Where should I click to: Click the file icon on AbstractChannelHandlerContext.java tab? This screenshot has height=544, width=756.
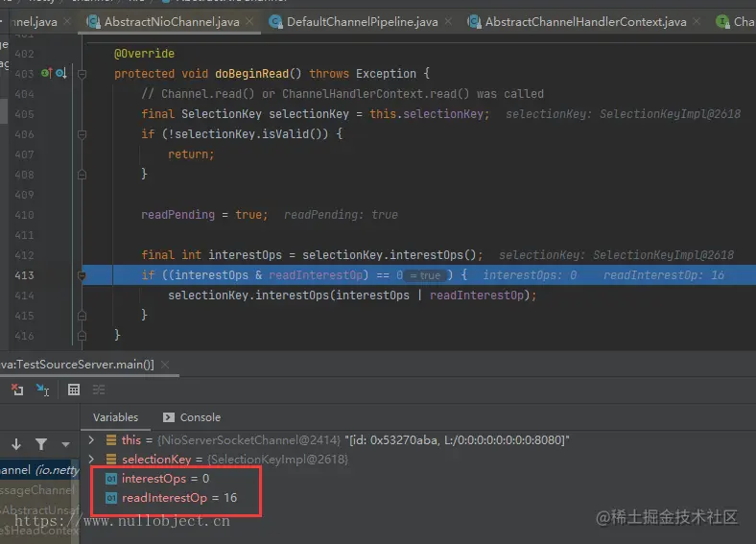point(474,22)
